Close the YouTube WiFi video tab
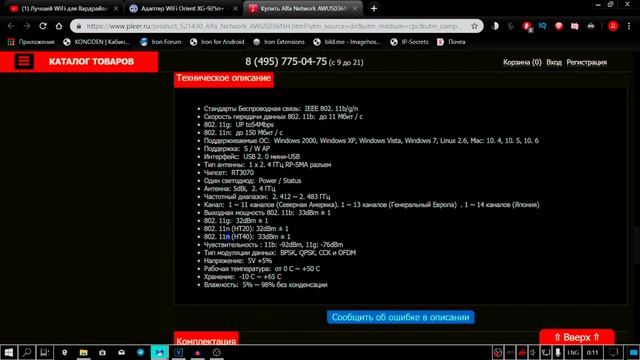 pyautogui.click(x=116, y=9)
